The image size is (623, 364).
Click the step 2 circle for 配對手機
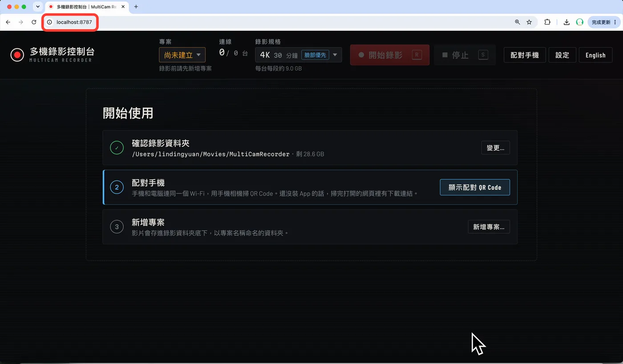pos(117,187)
